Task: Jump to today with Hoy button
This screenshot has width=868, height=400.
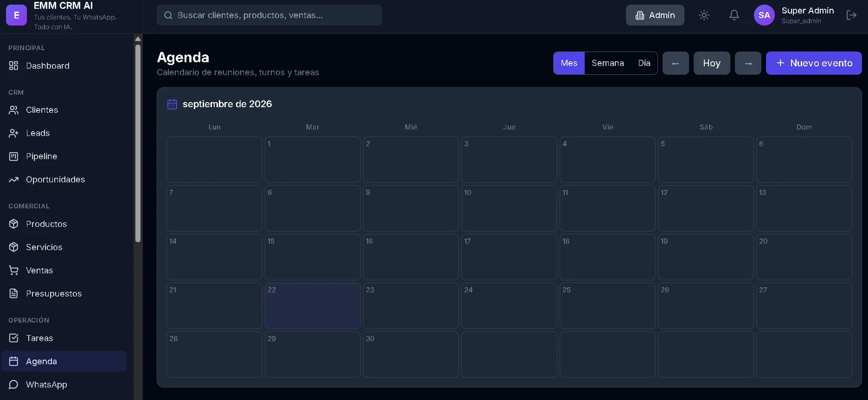Action: (x=712, y=64)
